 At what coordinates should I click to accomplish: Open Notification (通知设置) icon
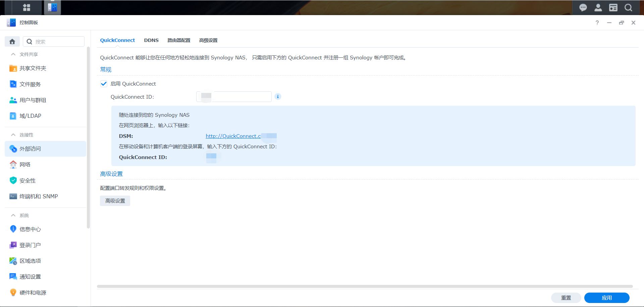pos(13,276)
